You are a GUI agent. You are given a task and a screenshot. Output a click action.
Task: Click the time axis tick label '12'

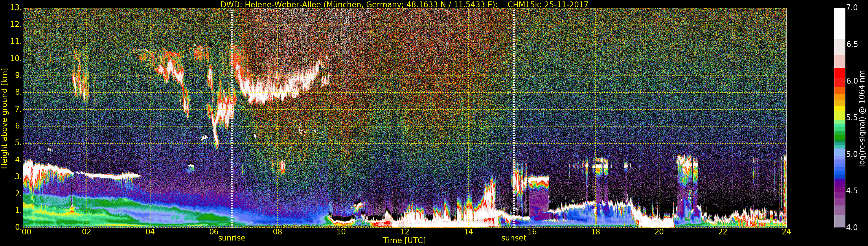[405, 232]
